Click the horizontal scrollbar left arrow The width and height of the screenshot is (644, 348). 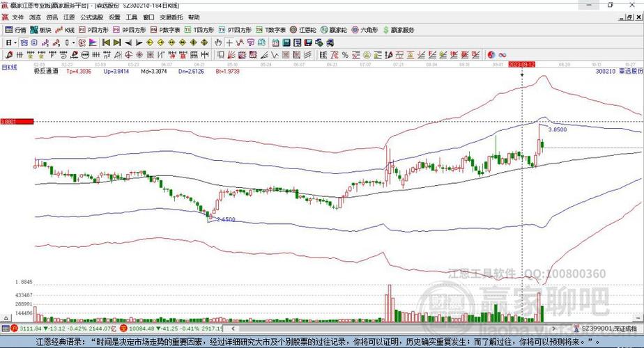[x=233, y=329]
